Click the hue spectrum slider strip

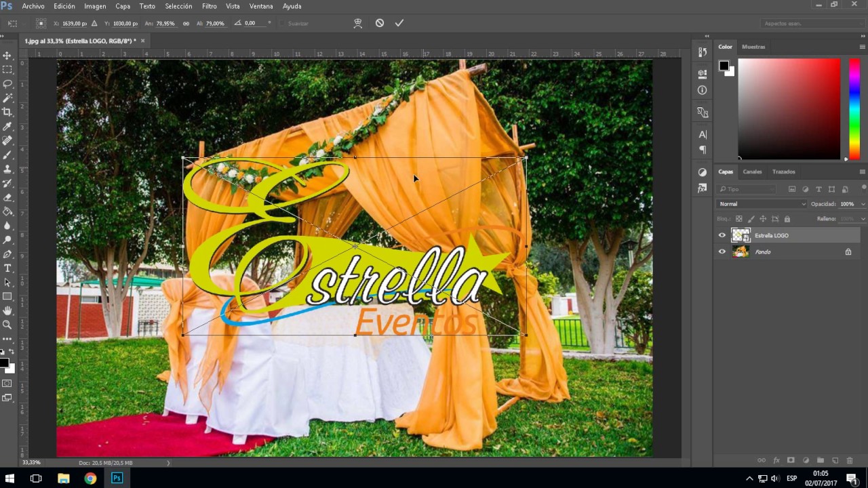[854, 109]
